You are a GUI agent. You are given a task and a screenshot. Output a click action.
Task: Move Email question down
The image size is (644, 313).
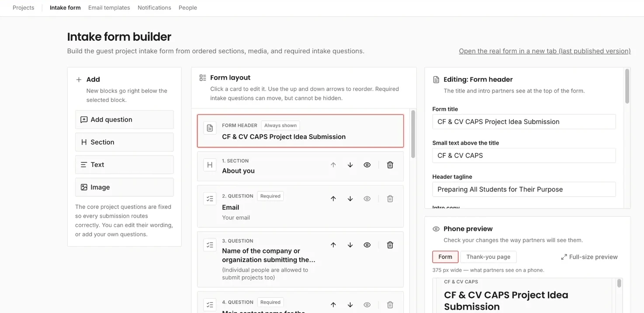click(x=350, y=198)
